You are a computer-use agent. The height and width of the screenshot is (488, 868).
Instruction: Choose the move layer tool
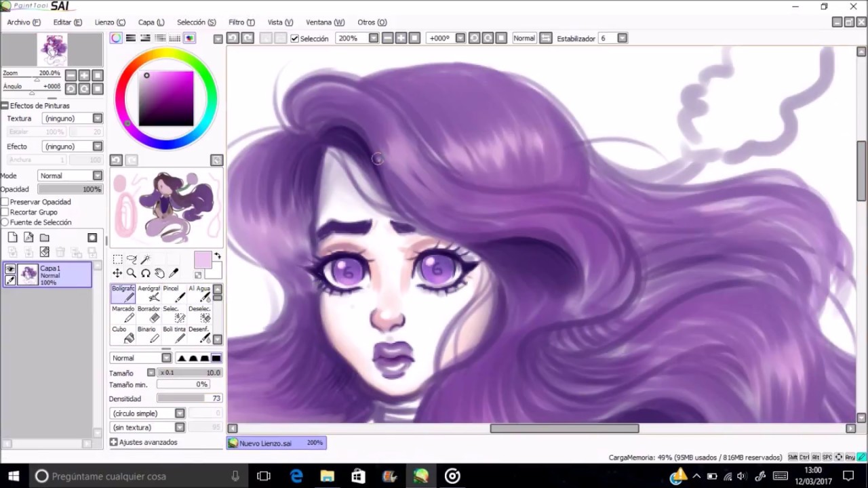tap(117, 273)
